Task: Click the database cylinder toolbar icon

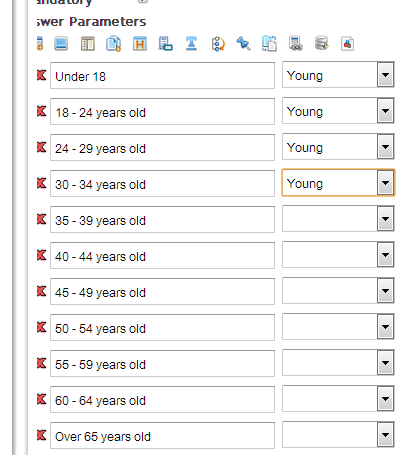Action: (322, 43)
